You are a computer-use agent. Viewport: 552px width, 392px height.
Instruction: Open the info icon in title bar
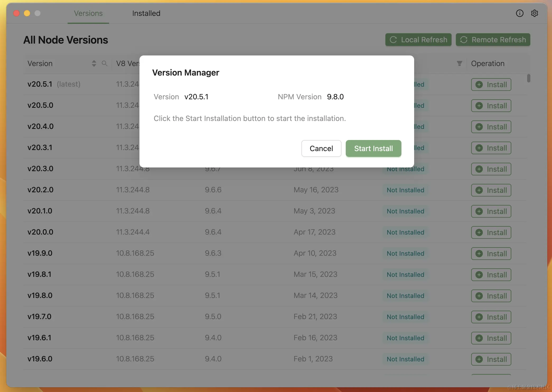pyautogui.click(x=520, y=13)
